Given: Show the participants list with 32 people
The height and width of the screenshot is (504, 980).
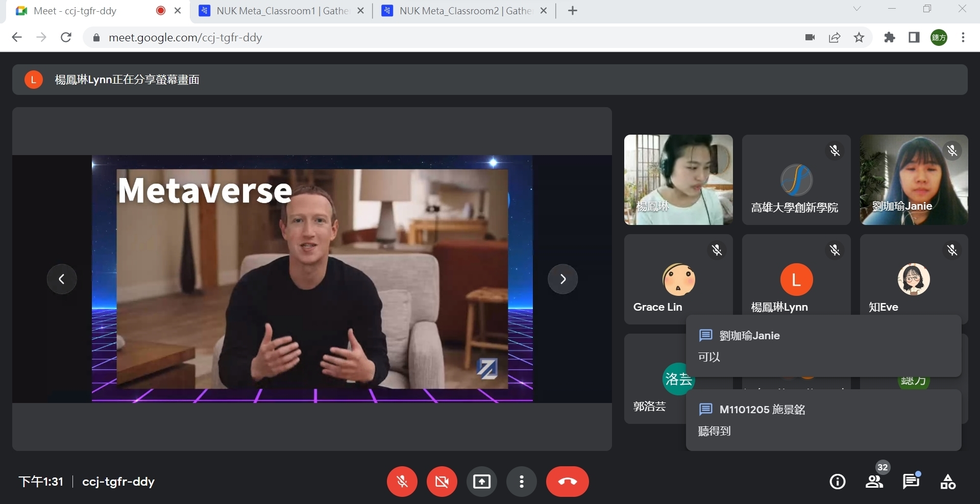Looking at the screenshot, I should 874,482.
